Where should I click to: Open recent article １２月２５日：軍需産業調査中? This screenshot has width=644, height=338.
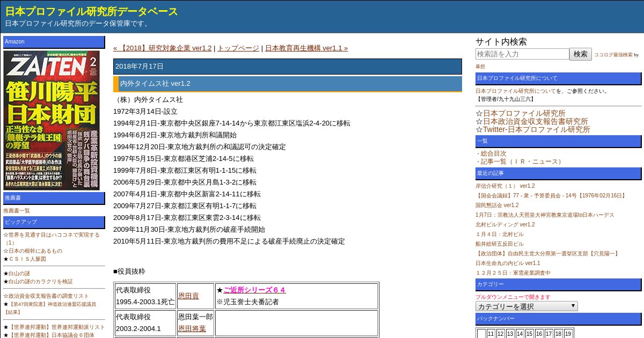pyautogui.click(x=513, y=273)
